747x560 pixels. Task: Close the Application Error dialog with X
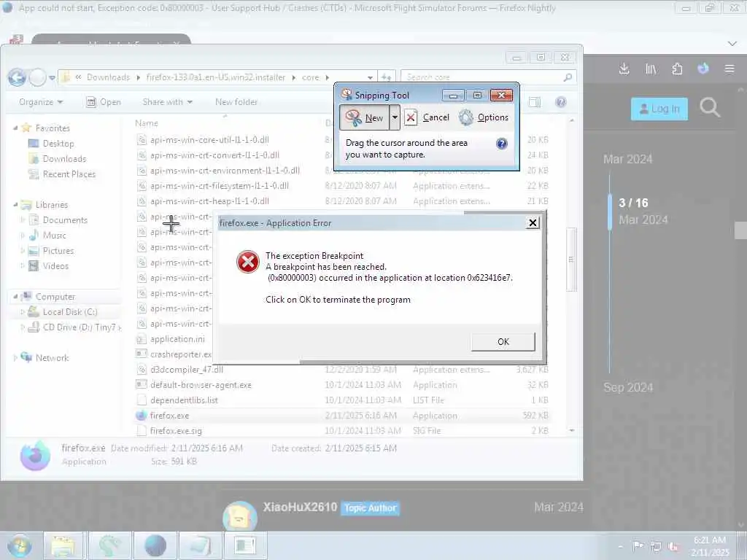[x=533, y=223]
